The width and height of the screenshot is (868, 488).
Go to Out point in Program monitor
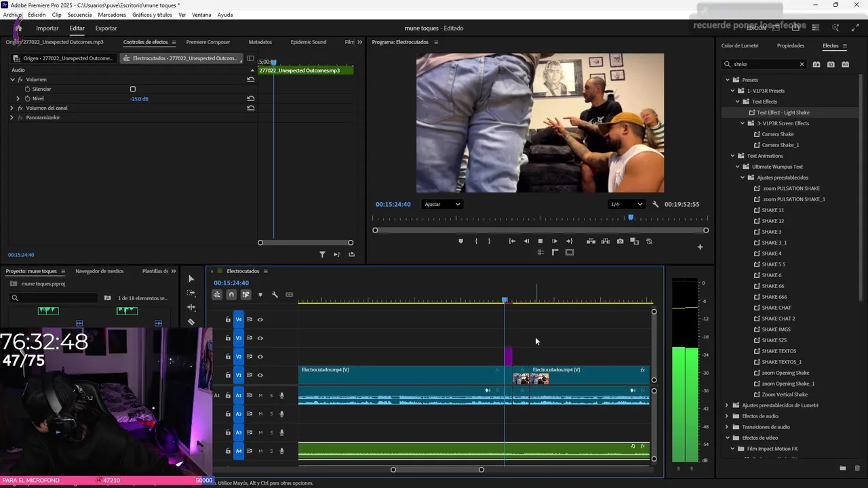569,241
